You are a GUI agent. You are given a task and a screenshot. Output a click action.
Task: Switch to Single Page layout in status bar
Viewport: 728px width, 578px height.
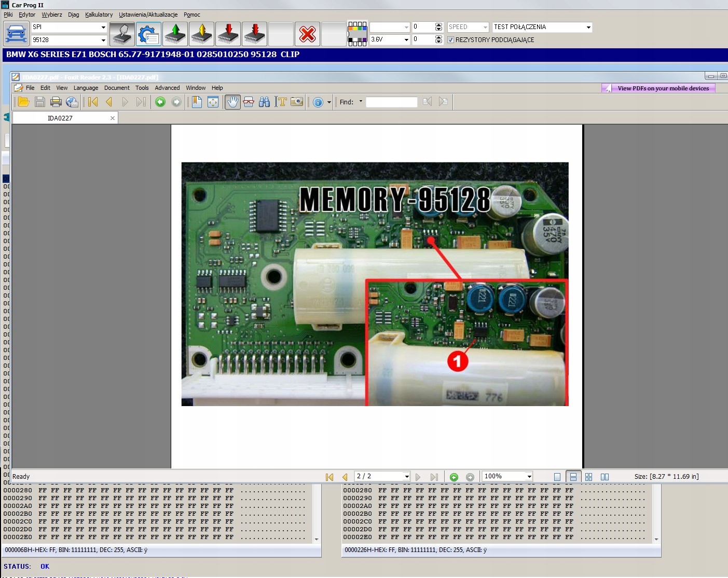pos(557,477)
